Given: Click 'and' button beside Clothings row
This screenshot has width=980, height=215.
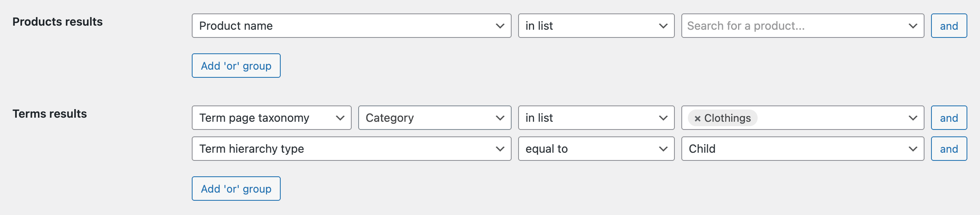Looking at the screenshot, I should pyautogui.click(x=949, y=118).
